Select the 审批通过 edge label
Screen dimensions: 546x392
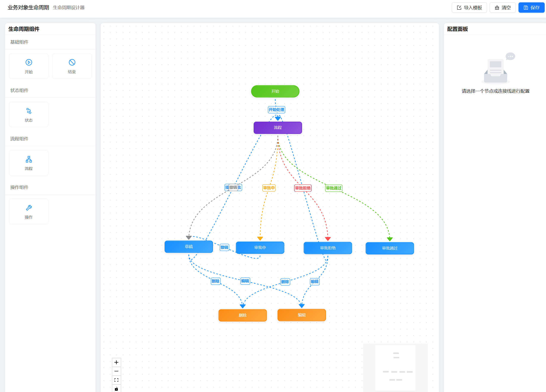click(x=333, y=188)
